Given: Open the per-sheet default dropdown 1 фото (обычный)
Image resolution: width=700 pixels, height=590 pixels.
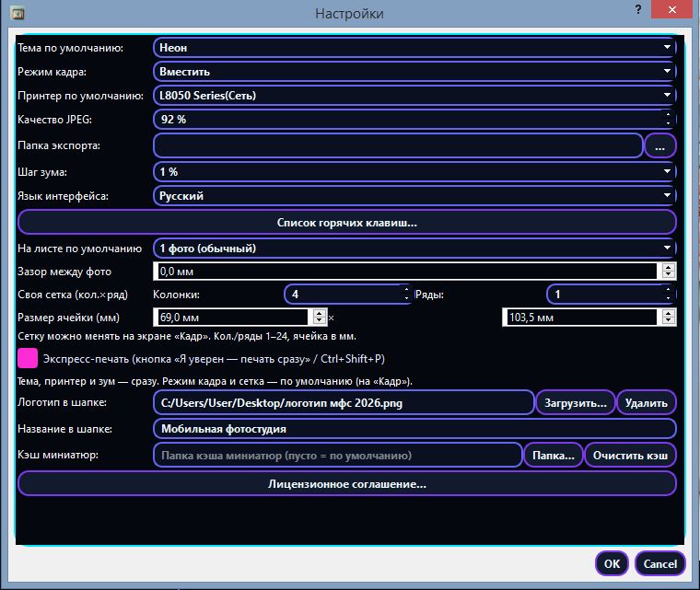Looking at the screenshot, I should 414,249.
